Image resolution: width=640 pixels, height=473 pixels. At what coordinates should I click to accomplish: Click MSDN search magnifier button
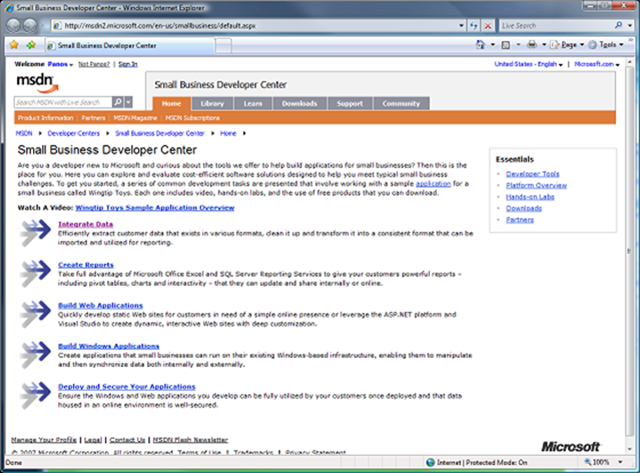(x=118, y=102)
